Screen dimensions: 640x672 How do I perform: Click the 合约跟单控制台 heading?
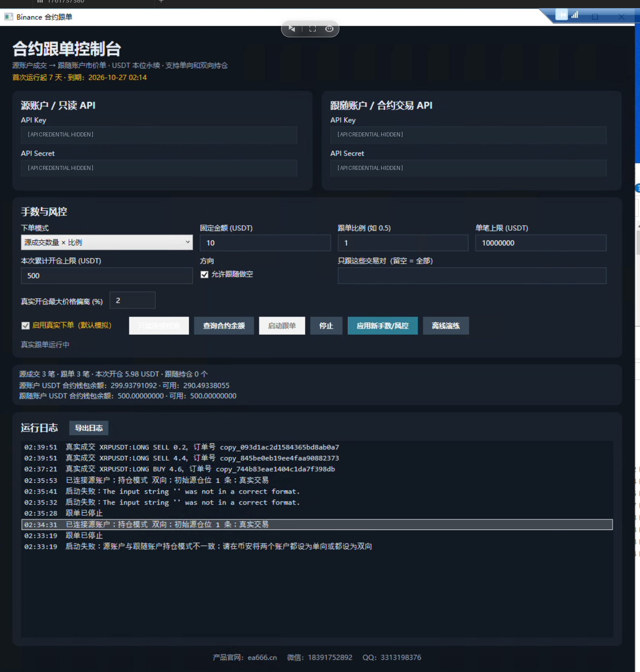(x=66, y=49)
